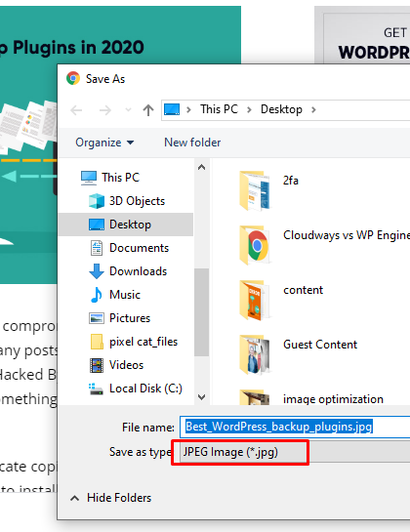Select Pictures in the navigation pane
This screenshot has width=410, height=532.
[x=120, y=318]
